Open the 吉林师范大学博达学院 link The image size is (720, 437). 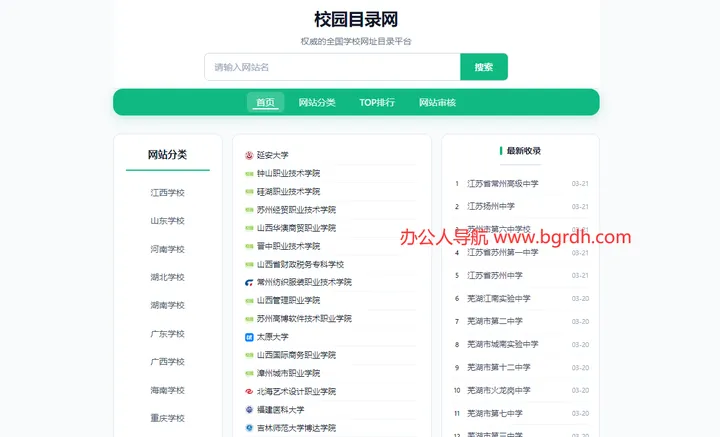[x=296, y=428]
